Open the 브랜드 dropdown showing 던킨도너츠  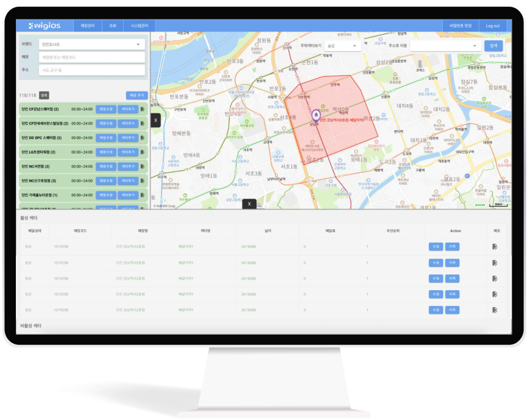pos(91,44)
